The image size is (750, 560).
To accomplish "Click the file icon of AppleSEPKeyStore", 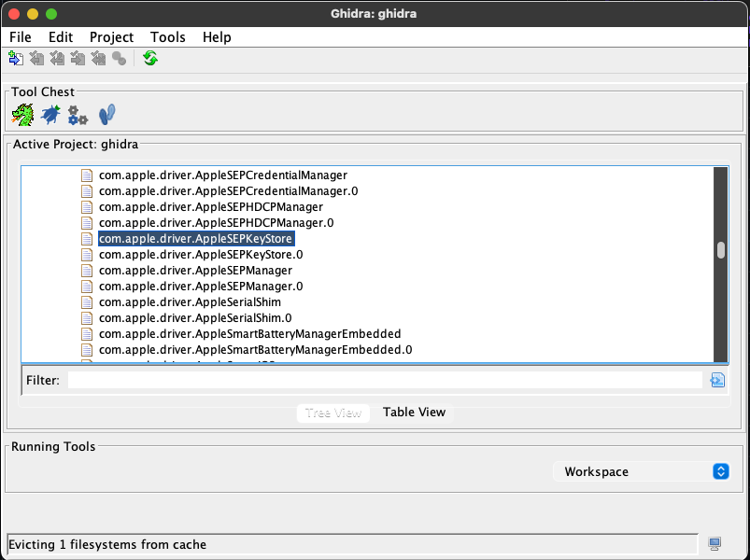I will (x=87, y=238).
